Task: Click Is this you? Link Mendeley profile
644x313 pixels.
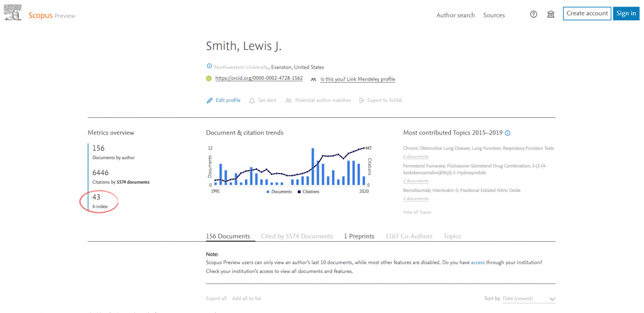Action: [x=357, y=79]
